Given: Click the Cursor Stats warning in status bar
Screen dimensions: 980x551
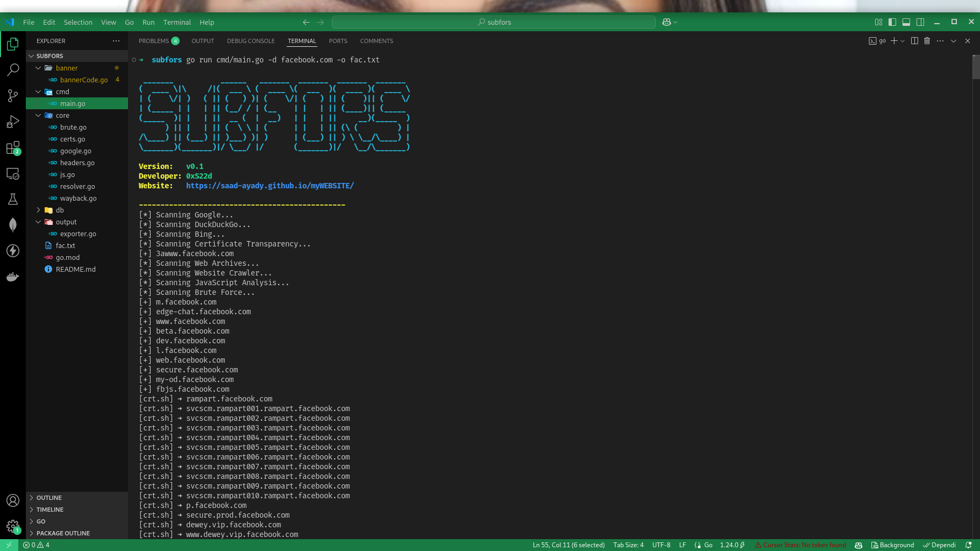Looking at the screenshot, I should 800,545.
